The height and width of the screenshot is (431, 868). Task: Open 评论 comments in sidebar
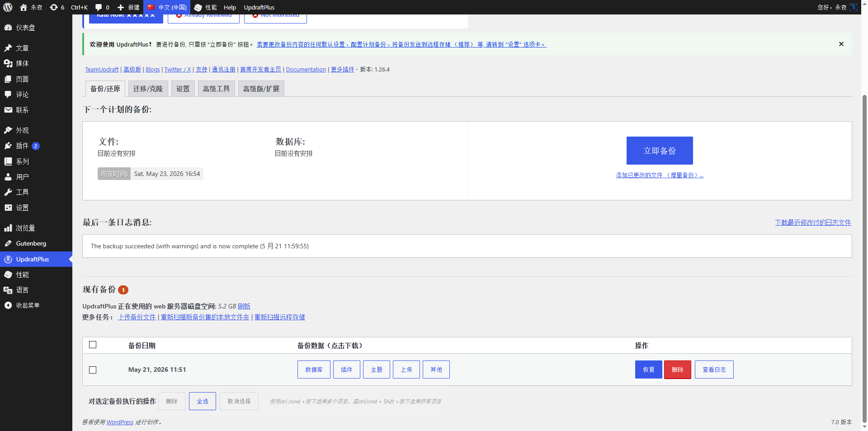point(36,95)
